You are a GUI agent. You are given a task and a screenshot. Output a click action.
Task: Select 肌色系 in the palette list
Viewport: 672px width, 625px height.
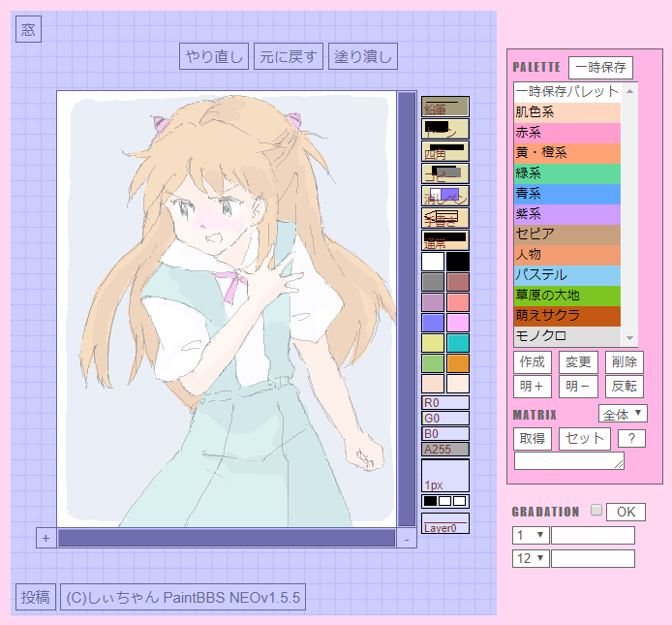pyautogui.click(x=567, y=112)
